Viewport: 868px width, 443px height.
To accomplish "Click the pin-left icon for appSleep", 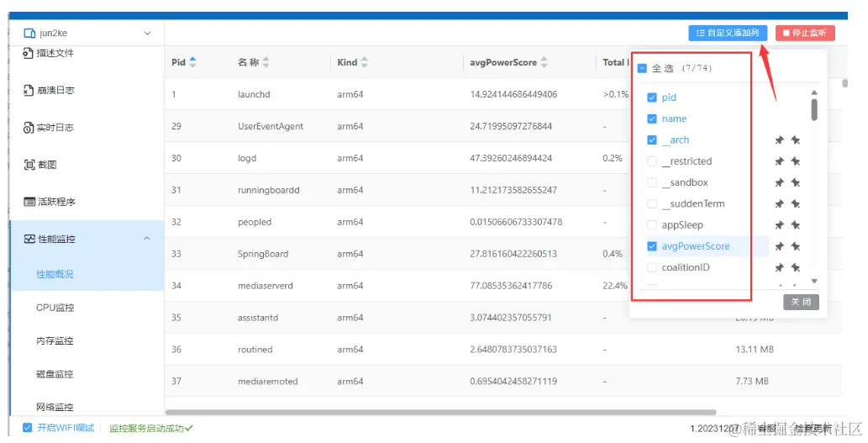I will (780, 224).
